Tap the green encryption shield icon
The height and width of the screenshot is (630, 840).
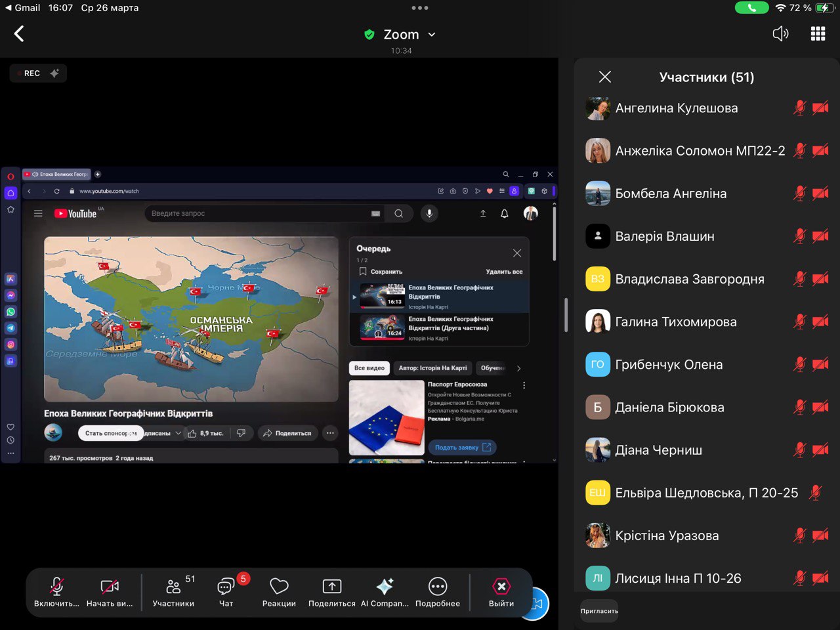coord(369,35)
